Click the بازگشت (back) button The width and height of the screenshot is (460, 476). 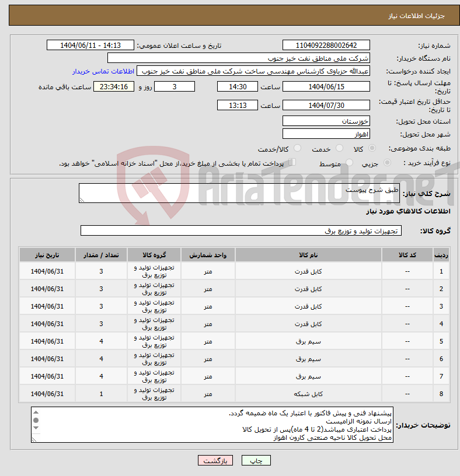click(x=215, y=460)
